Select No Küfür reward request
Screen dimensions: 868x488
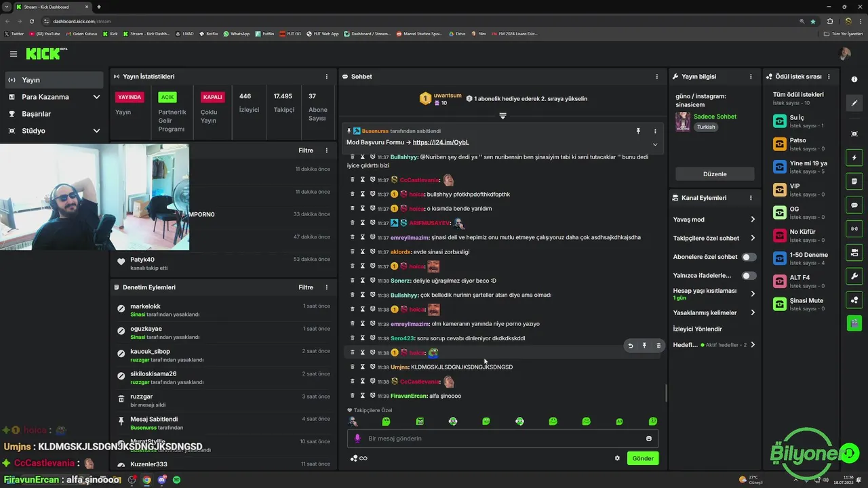(802, 236)
